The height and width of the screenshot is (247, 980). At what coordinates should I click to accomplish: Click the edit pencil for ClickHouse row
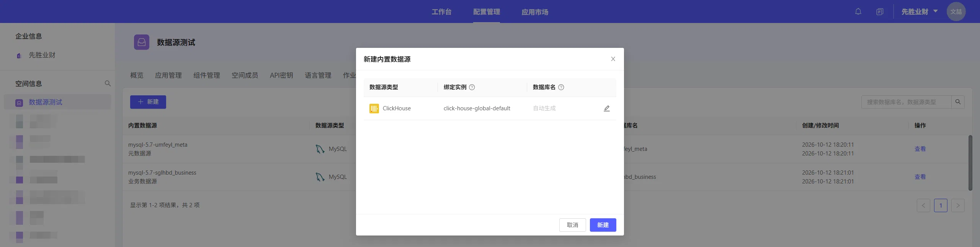(x=607, y=108)
